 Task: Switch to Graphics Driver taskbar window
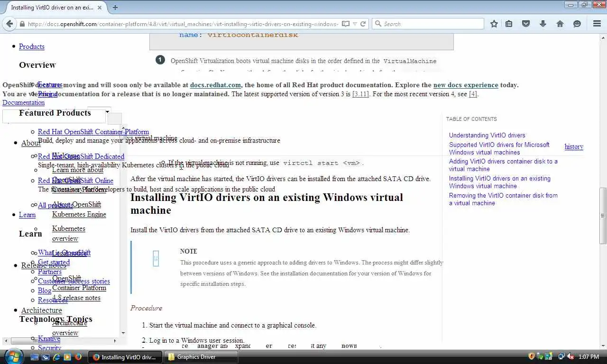[x=200, y=357]
